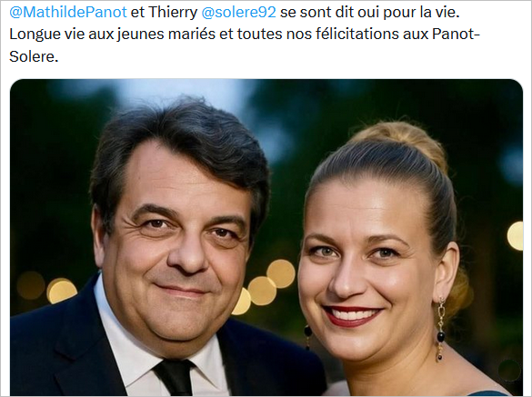Image resolution: width=532 pixels, height=397 pixels.
Task: Click the word 'Panot-' at line end
Action: click(x=456, y=35)
